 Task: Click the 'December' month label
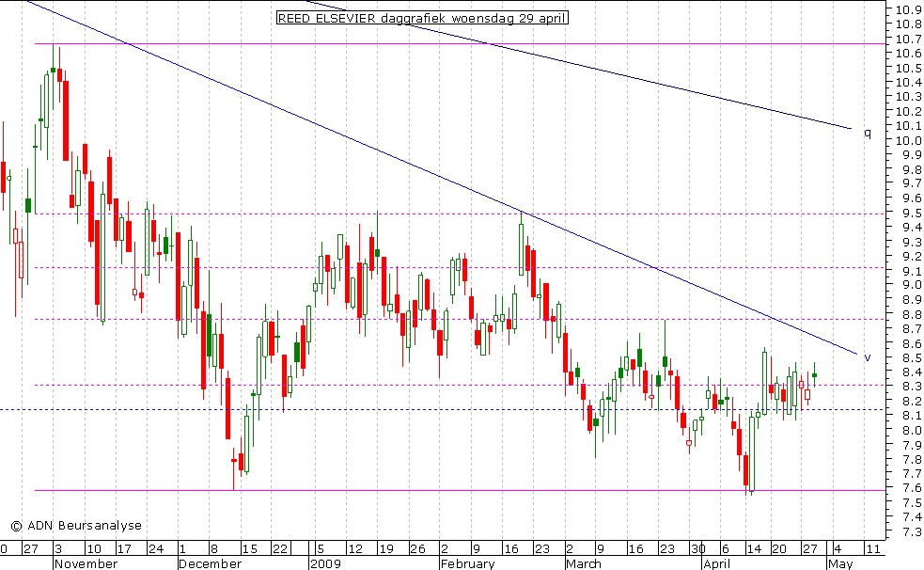tap(211, 563)
